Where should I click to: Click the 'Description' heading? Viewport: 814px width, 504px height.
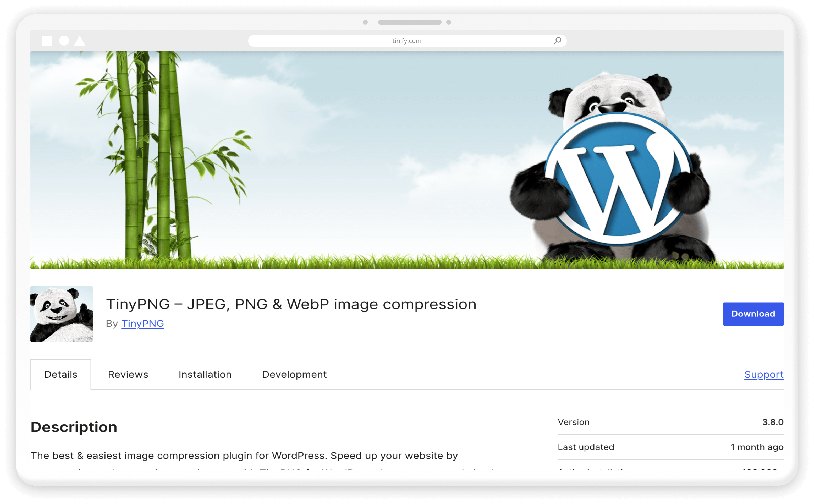(x=74, y=427)
